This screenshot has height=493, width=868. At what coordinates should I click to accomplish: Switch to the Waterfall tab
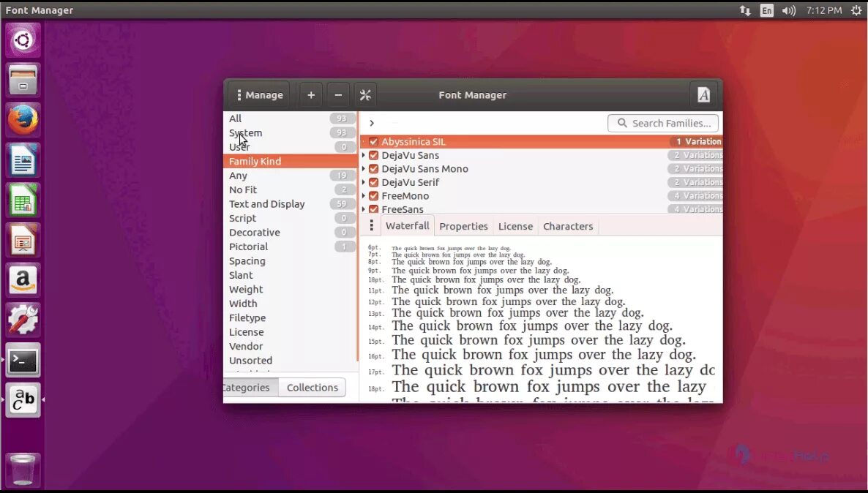tap(408, 226)
